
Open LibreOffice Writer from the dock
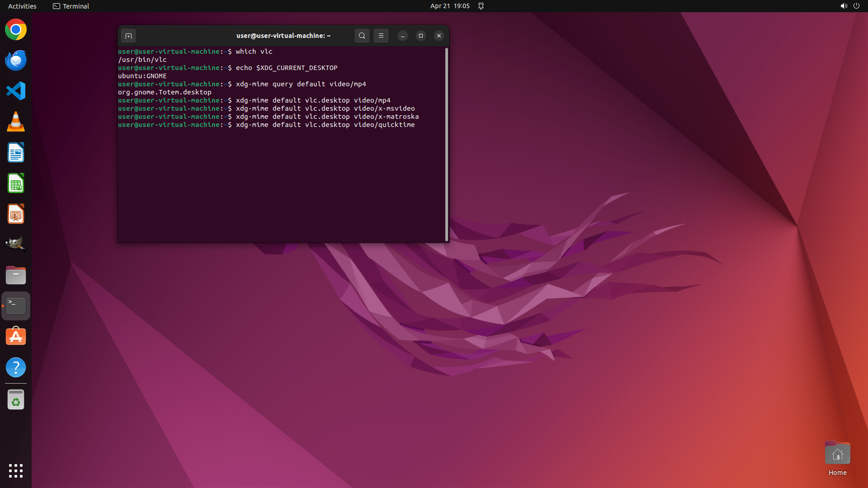(16, 152)
